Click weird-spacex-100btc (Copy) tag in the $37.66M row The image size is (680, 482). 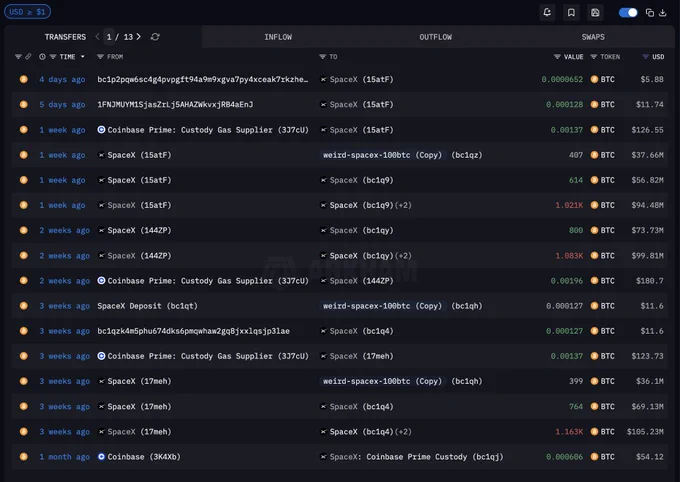point(382,155)
